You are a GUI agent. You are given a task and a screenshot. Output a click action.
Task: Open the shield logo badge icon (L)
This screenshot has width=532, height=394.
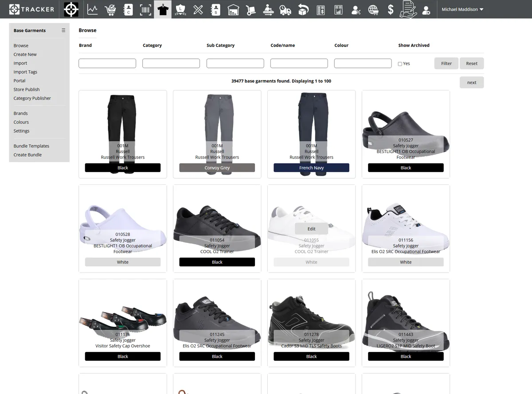tap(180, 9)
